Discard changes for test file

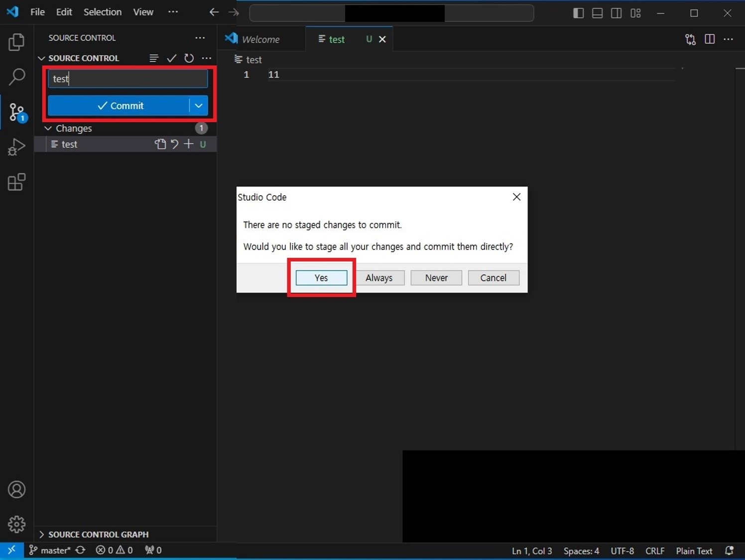(174, 144)
